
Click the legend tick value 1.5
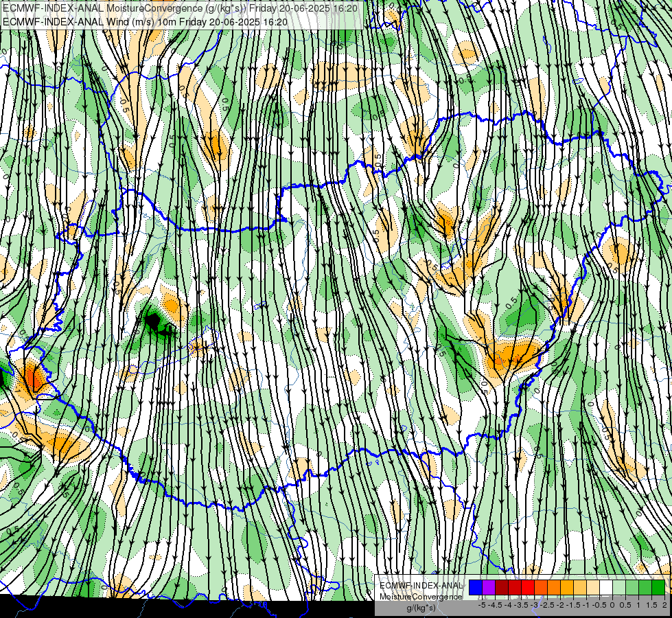click(x=651, y=605)
